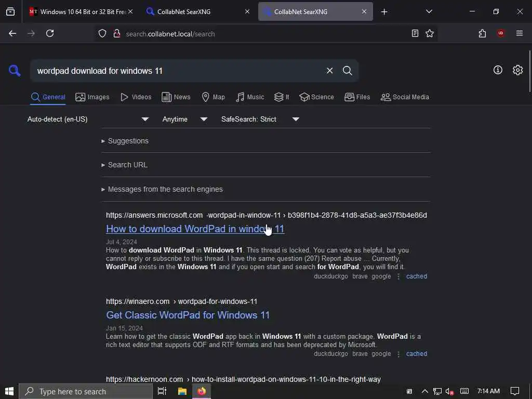The width and height of the screenshot is (532, 399).
Task: Switch to the Images category
Action: (x=92, y=97)
